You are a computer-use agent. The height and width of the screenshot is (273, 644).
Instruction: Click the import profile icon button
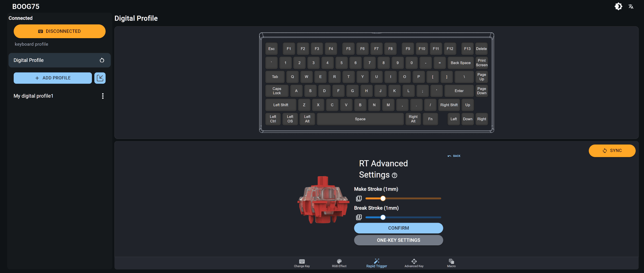(100, 78)
